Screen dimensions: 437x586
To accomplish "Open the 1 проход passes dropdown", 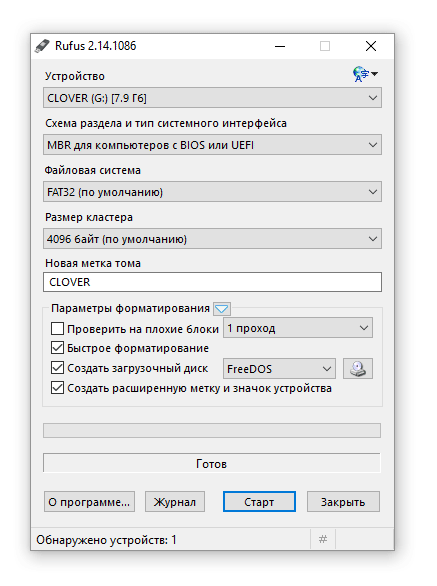I will (x=298, y=328).
